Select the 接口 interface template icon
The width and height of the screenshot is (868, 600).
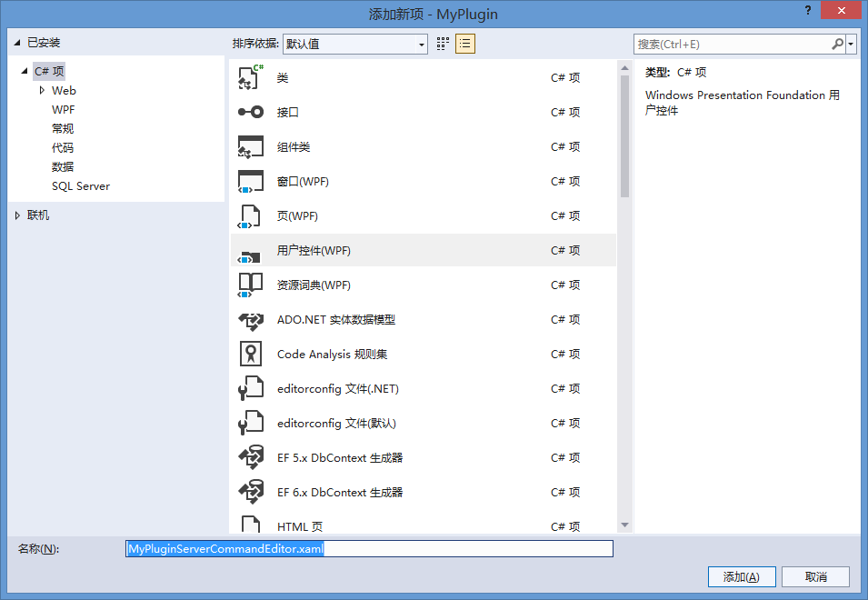click(x=251, y=112)
